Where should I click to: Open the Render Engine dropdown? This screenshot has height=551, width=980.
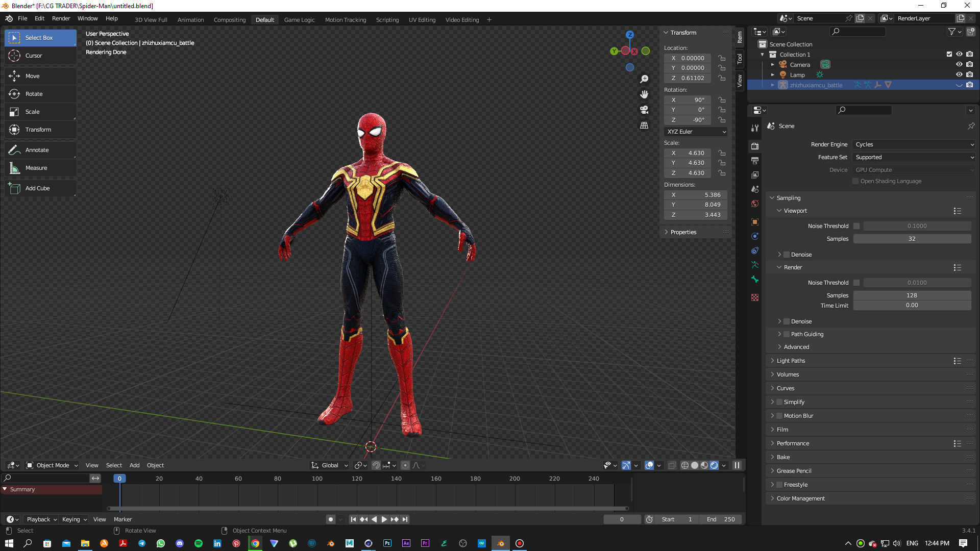pyautogui.click(x=914, y=144)
